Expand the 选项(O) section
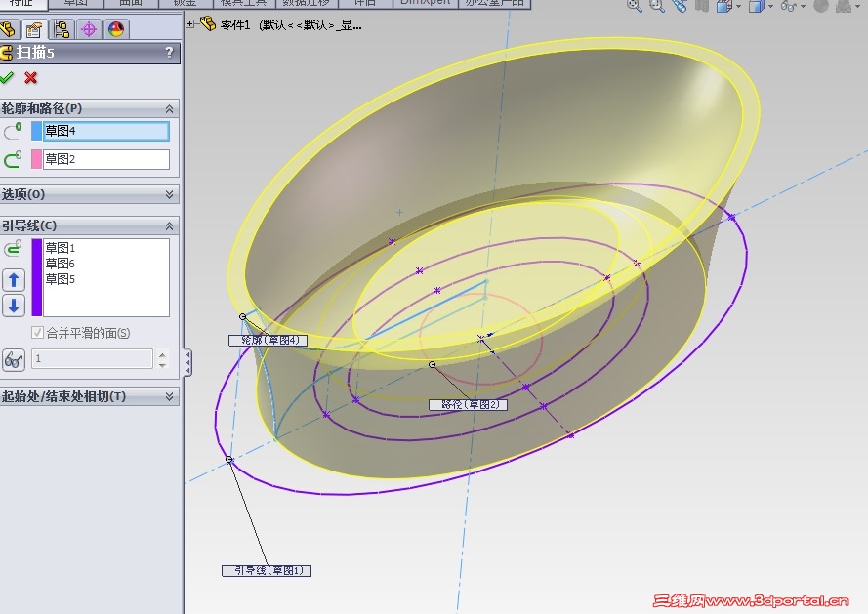 click(x=169, y=194)
